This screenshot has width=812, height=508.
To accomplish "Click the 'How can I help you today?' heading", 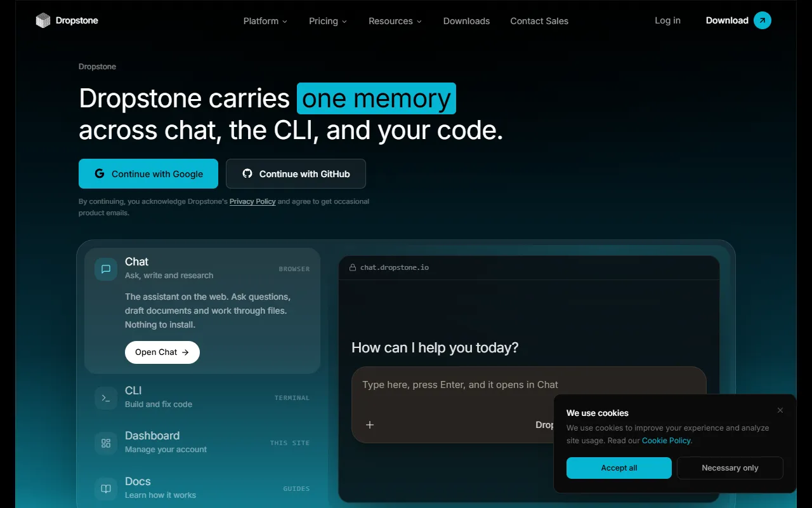I will 435,348.
